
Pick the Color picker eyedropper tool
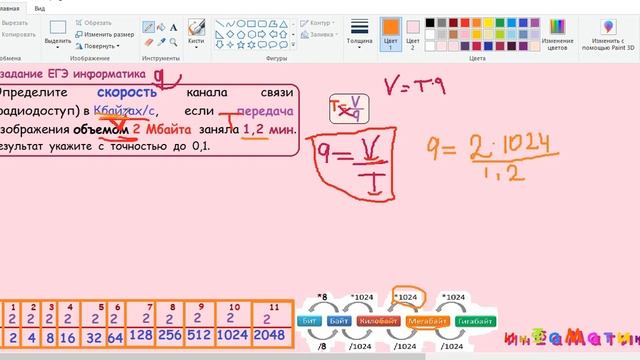pyautogui.click(x=161, y=42)
